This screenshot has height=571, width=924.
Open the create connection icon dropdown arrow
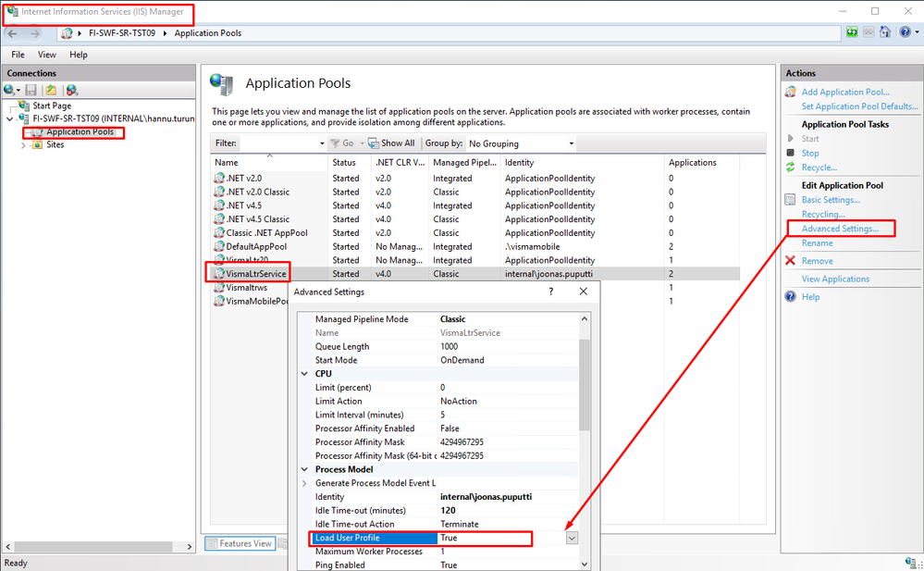[x=18, y=91]
